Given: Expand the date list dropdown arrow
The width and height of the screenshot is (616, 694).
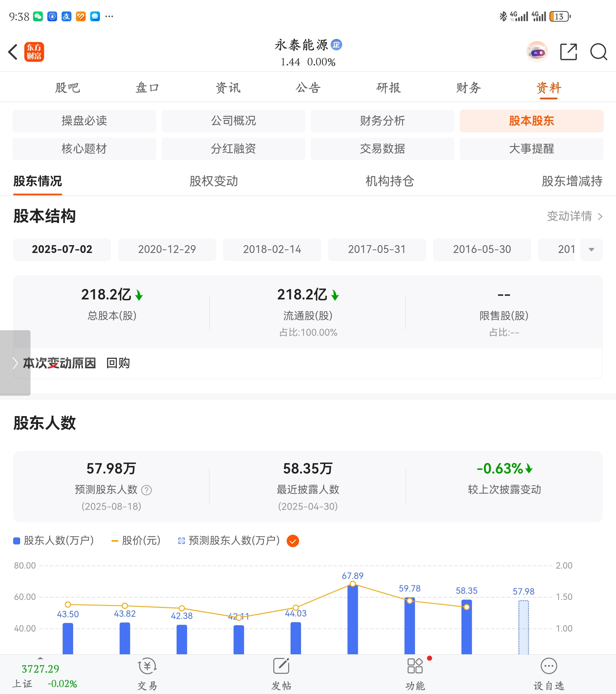Looking at the screenshot, I should [591, 250].
